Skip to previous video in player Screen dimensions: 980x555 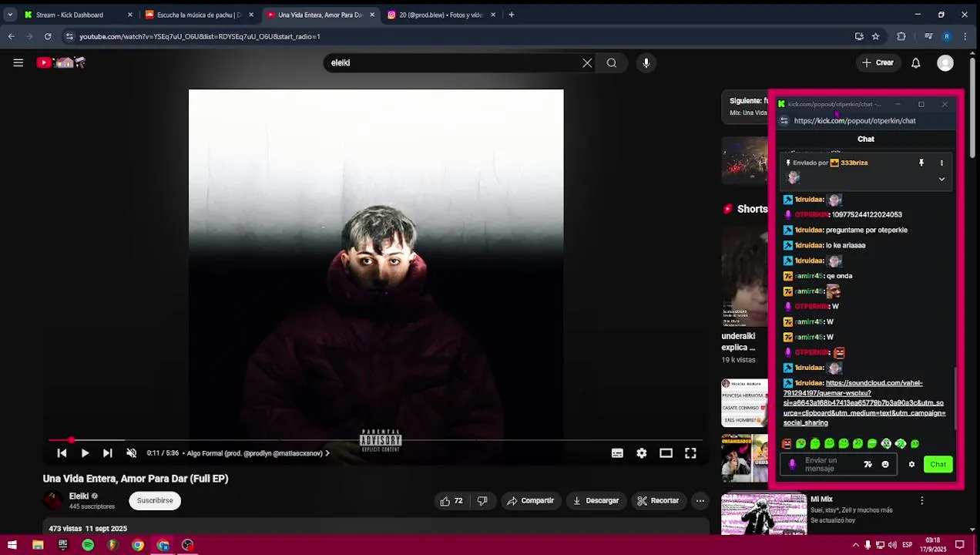click(62, 453)
